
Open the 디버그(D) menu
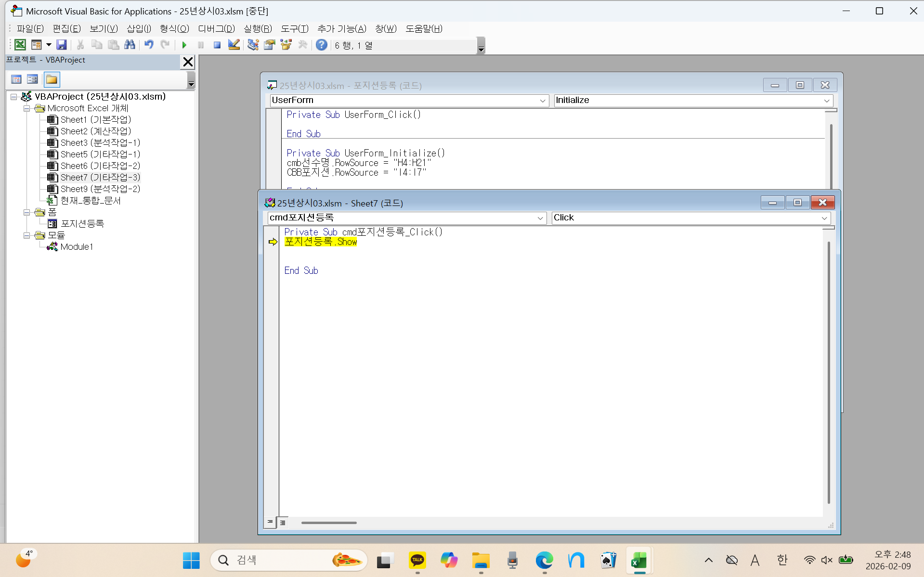coord(216,29)
